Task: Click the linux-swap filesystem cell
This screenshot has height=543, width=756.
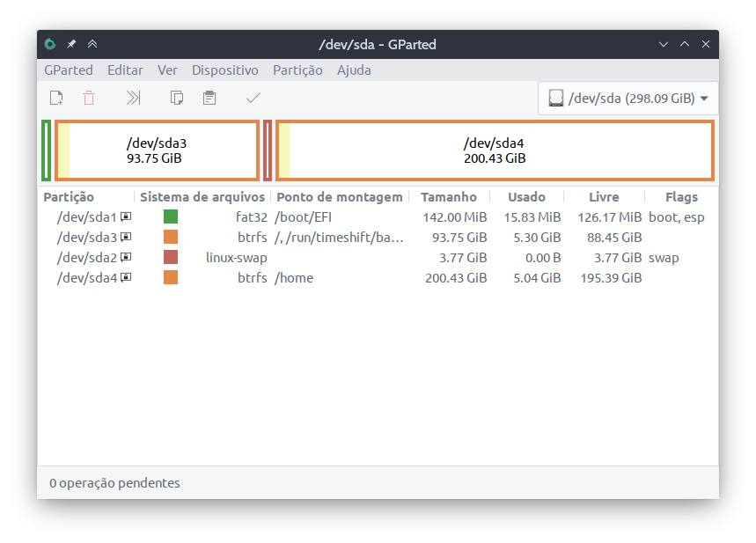Action: coord(236,258)
